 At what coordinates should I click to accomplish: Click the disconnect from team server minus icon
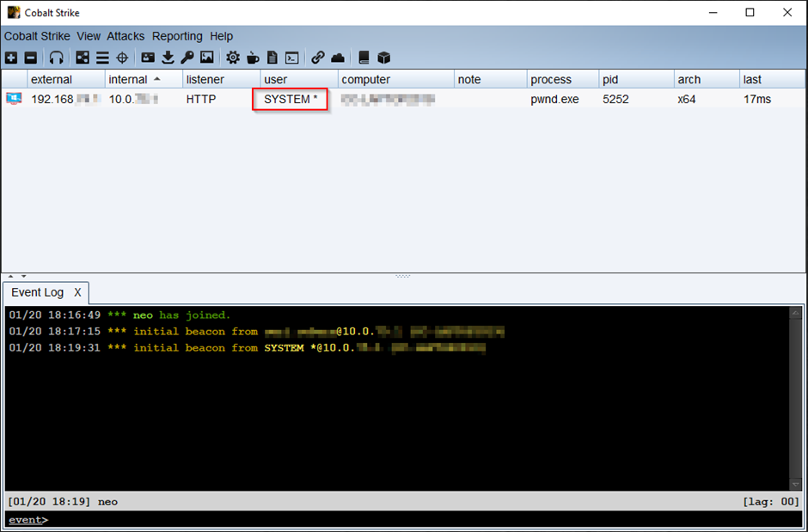[x=31, y=58]
